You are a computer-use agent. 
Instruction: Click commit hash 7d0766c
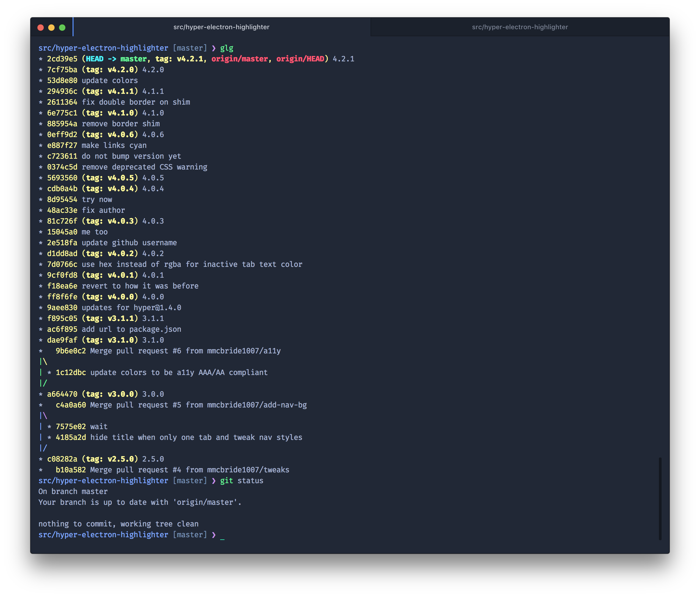[x=62, y=264]
